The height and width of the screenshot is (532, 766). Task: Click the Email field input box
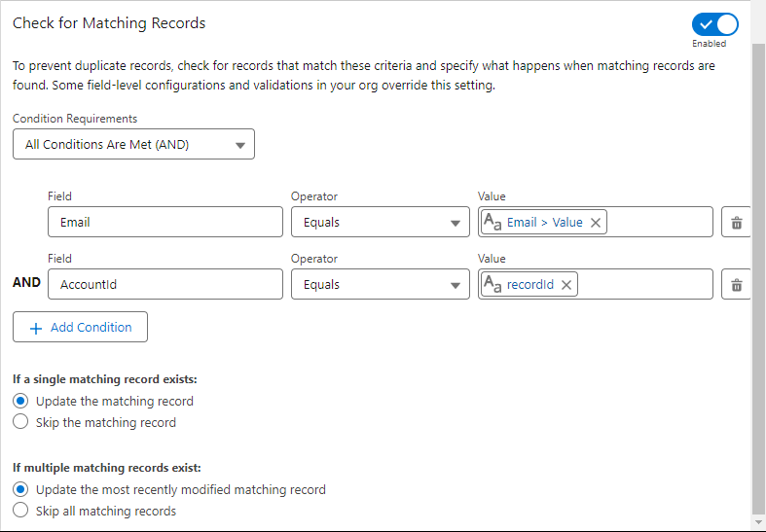(x=164, y=223)
